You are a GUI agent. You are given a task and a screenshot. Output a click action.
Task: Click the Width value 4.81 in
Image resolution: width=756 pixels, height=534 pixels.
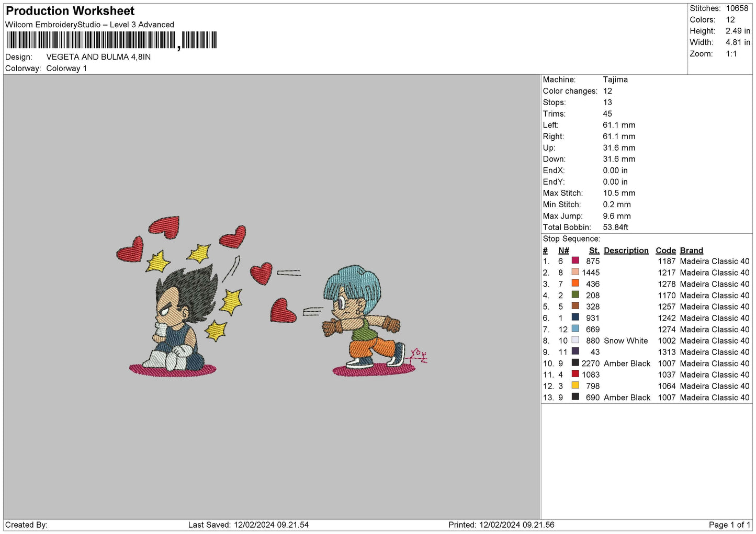738,42
